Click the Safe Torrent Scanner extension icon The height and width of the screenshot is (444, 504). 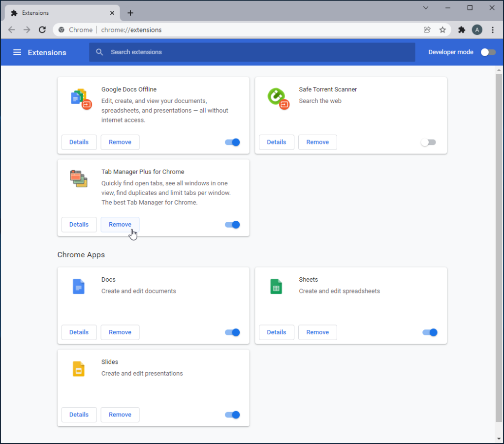(x=277, y=97)
